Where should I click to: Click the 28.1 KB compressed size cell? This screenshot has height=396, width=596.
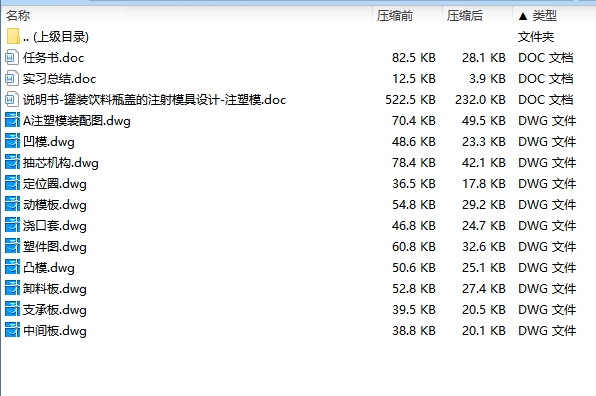click(483, 58)
